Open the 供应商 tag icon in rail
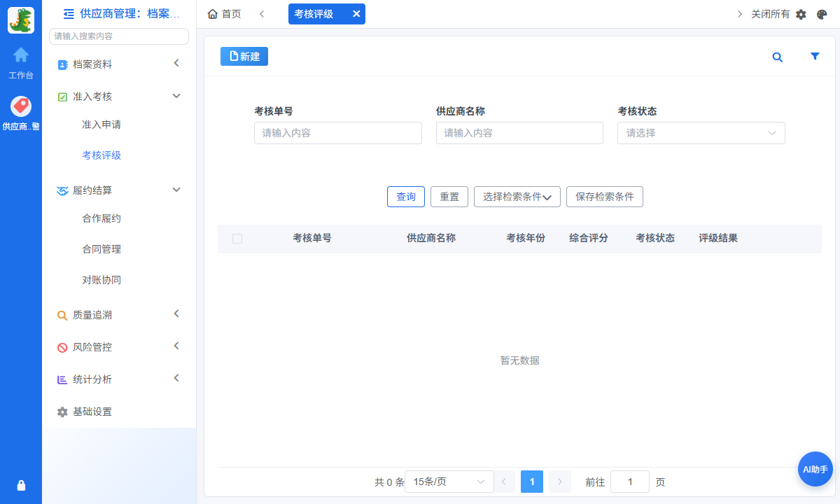840x504 pixels. [21, 106]
